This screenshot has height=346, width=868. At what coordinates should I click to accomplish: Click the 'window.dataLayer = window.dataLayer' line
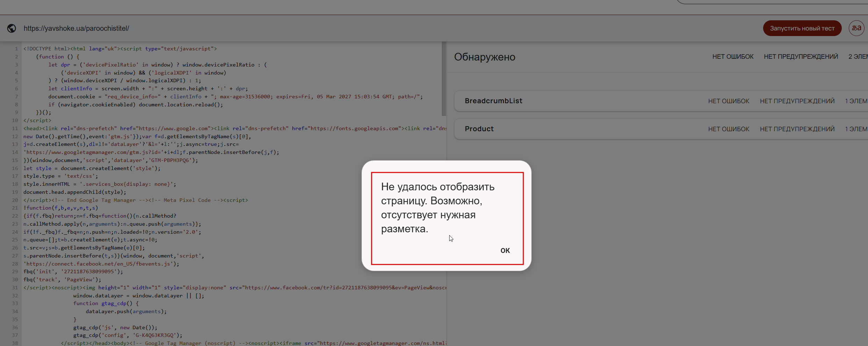[x=139, y=296]
